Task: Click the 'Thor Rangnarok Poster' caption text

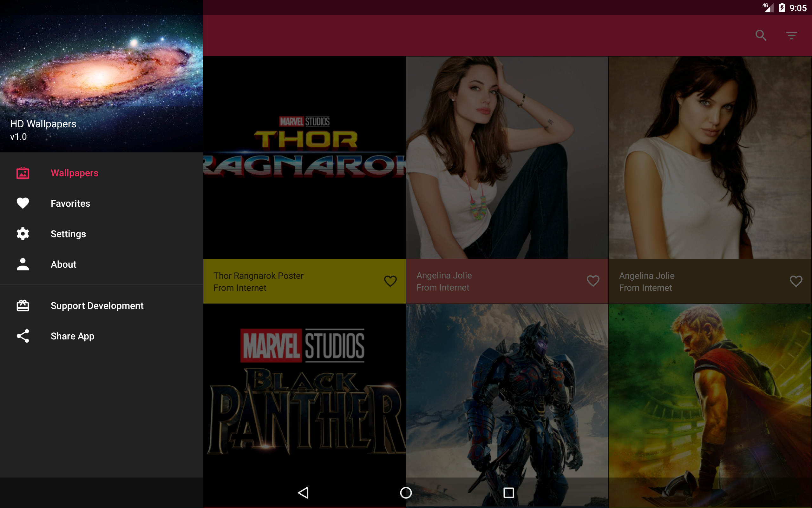Action: [259, 276]
